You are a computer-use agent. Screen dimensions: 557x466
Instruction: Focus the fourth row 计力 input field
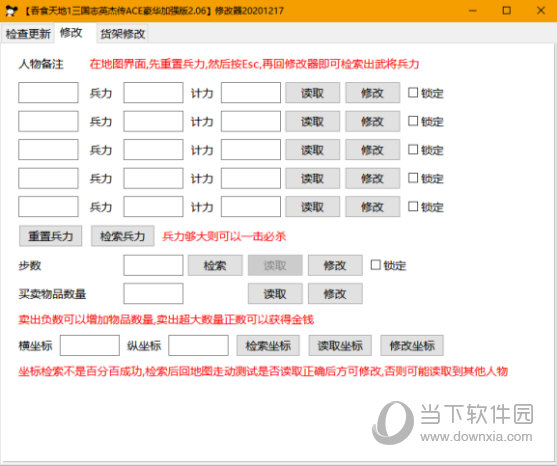click(251, 178)
